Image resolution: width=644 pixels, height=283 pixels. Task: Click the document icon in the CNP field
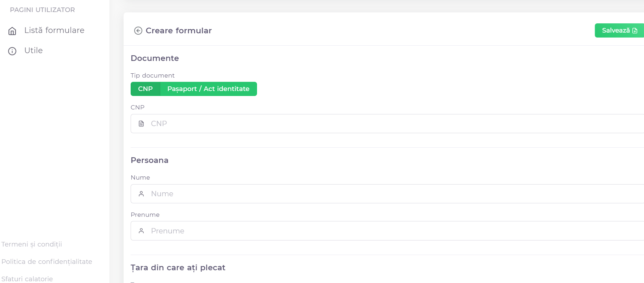(141, 124)
